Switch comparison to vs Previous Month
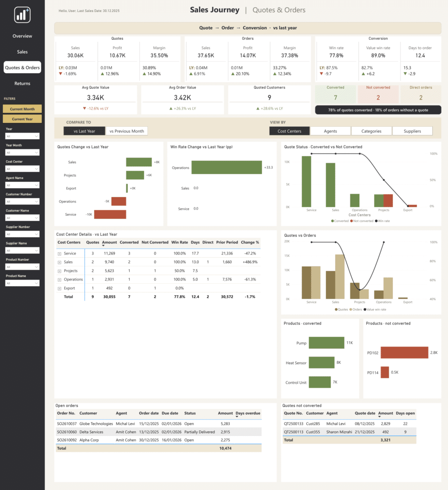Screen dimensions: 448x490 [127, 131]
